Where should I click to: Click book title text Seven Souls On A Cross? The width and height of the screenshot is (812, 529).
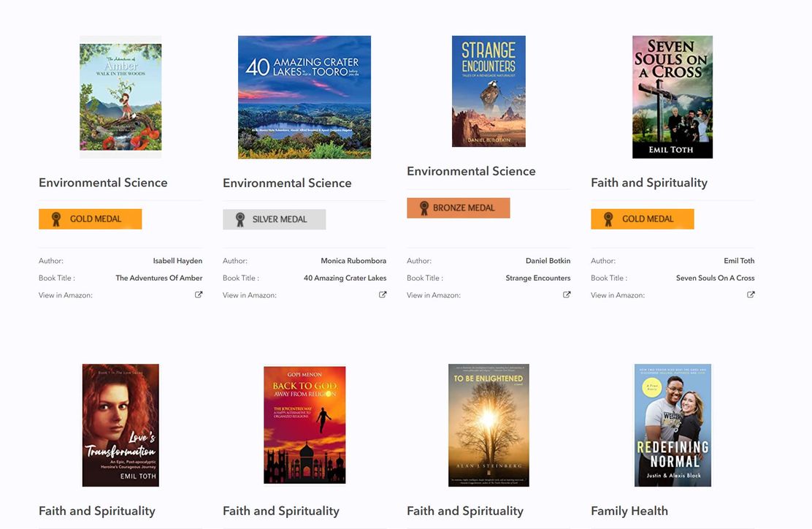coord(715,278)
